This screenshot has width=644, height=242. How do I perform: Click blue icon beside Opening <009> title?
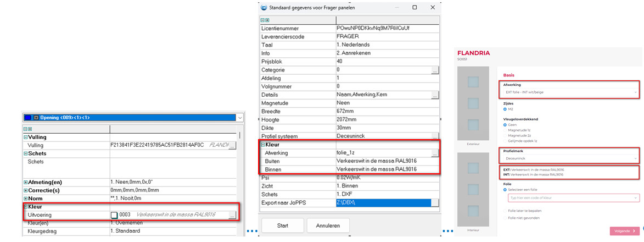[27, 118]
